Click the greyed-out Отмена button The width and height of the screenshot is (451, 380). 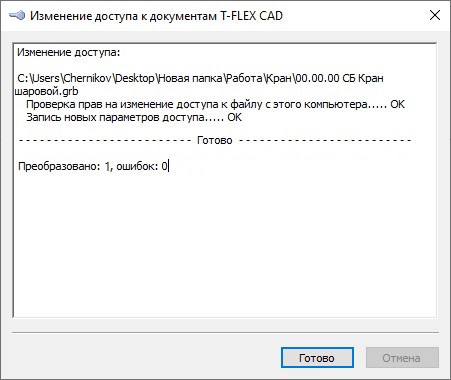(x=402, y=358)
